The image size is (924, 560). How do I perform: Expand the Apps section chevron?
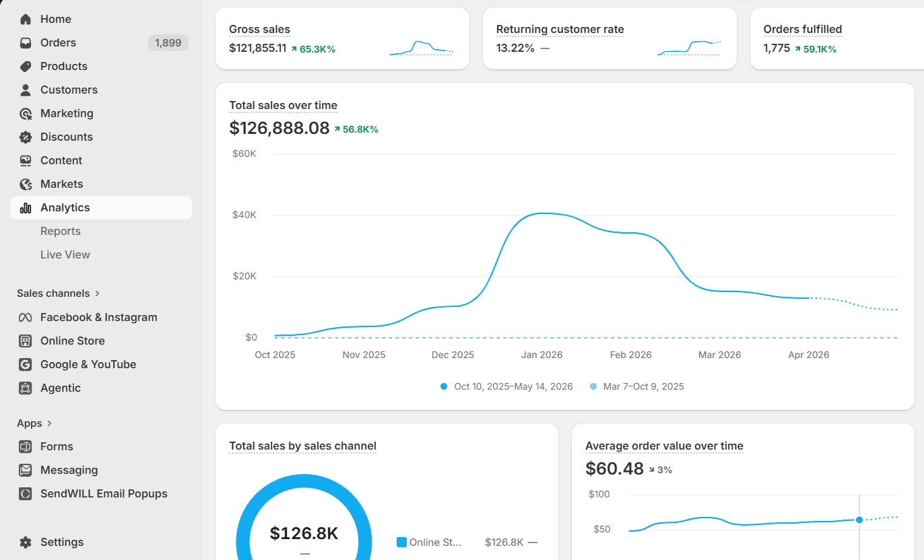click(50, 423)
